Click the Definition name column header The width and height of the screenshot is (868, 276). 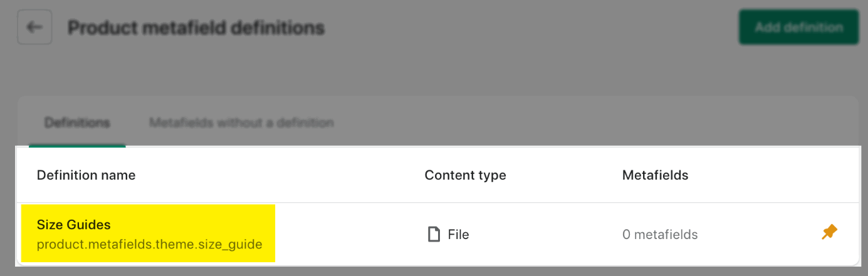(x=86, y=175)
